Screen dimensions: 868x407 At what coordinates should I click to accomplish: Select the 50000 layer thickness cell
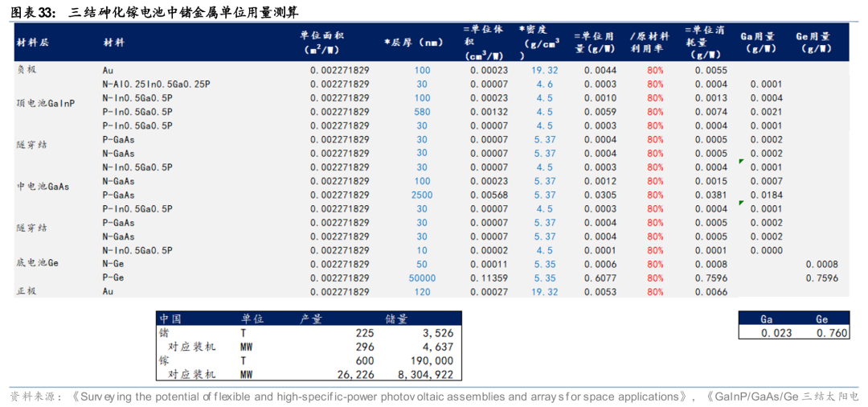pos(422,277)
